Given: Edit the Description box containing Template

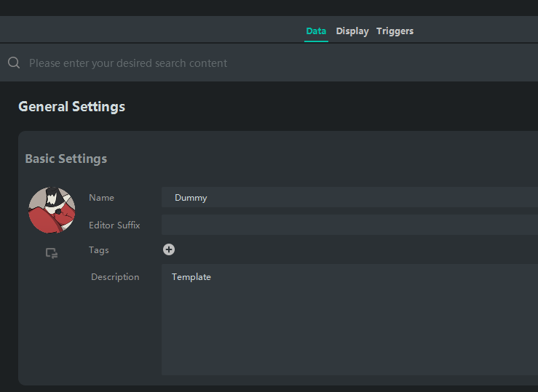Looking at the screenshot, I should tap(349, 320).
